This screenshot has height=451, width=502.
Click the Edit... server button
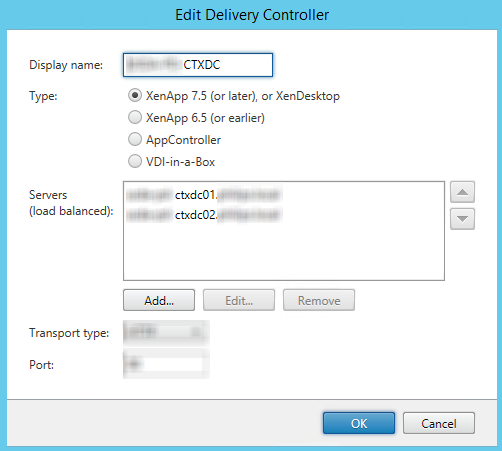point(239,300)
